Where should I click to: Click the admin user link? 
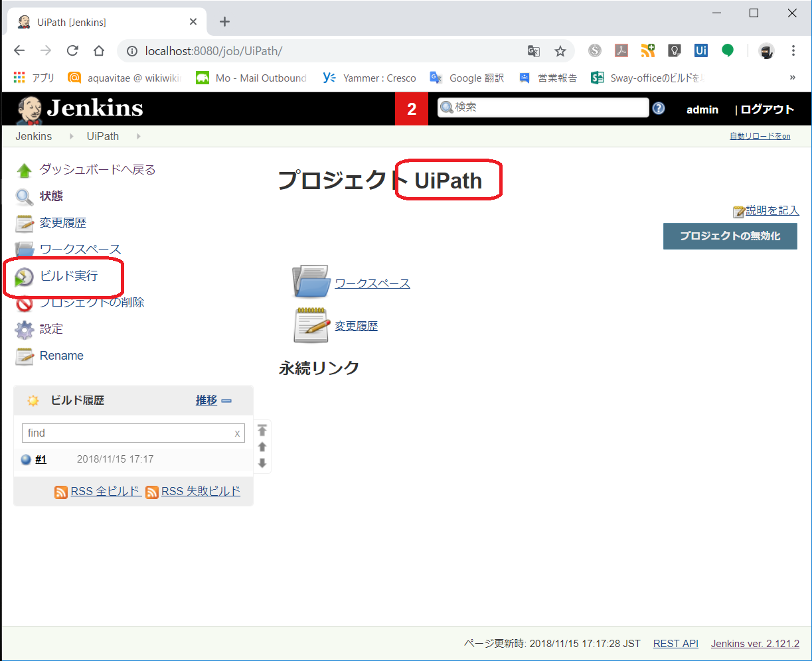[x=702, y=110]
